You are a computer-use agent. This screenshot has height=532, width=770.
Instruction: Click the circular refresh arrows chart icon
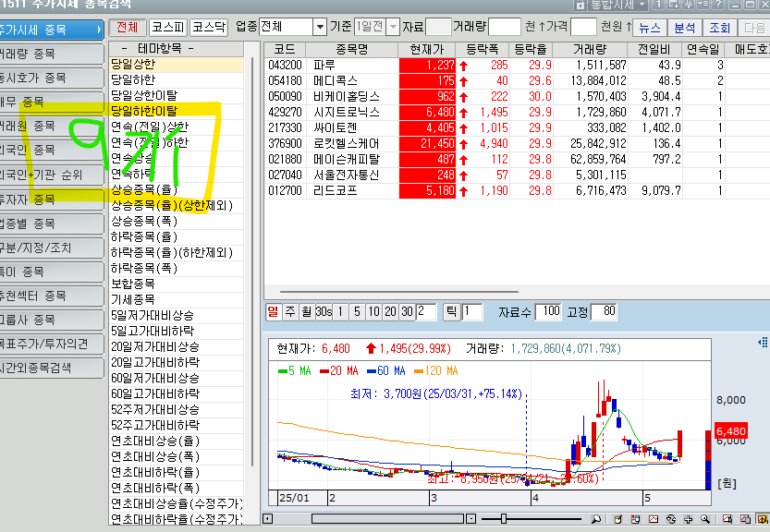[x=671, y=519]
